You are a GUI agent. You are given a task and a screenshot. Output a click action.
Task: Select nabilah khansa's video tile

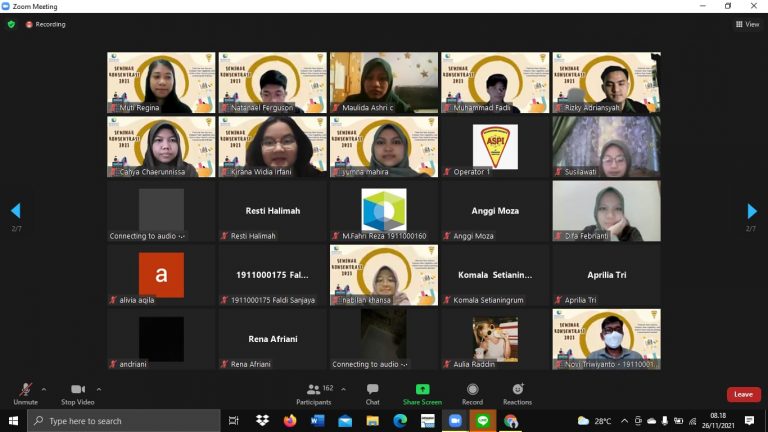pos(384,275)
